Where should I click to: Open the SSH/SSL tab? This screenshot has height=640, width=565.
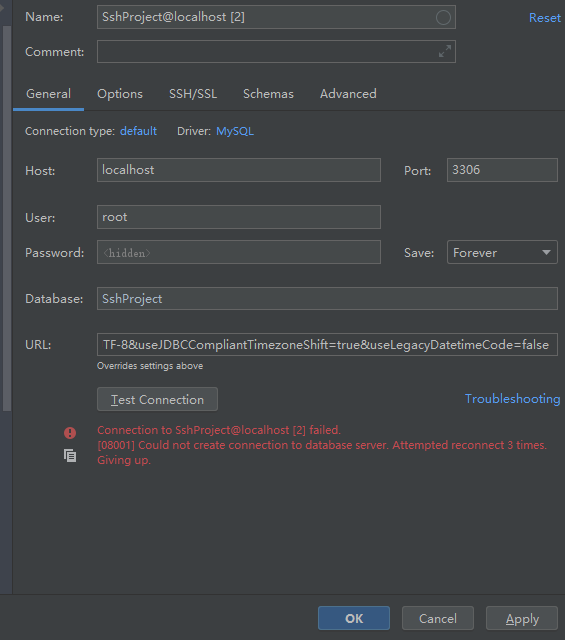193,94
